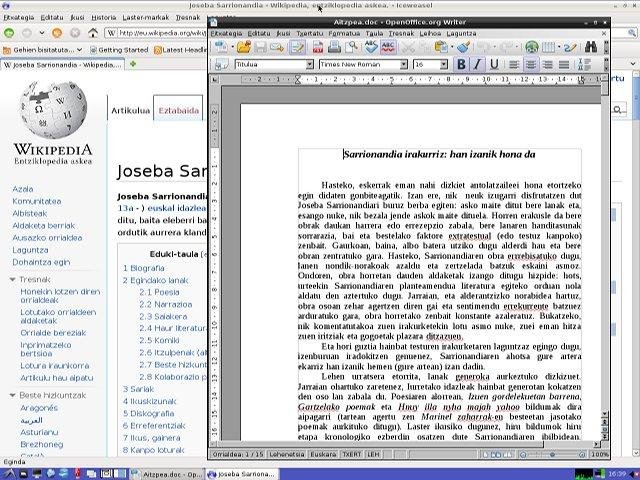Toggle Underline formatting in Writer
The width and height of the screenshot is (640, 480).
(494, 64)
